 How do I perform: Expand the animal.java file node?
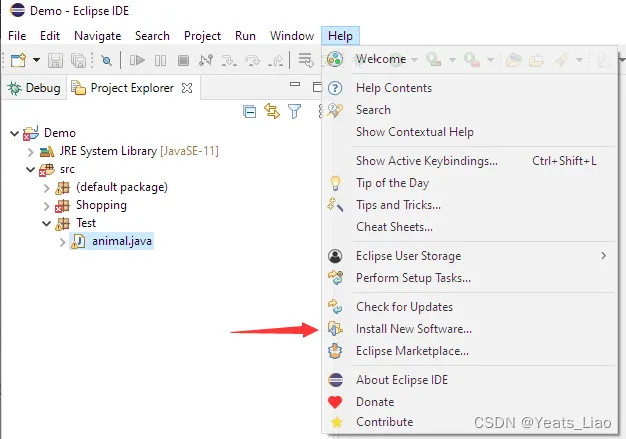(x=62, y=242)
